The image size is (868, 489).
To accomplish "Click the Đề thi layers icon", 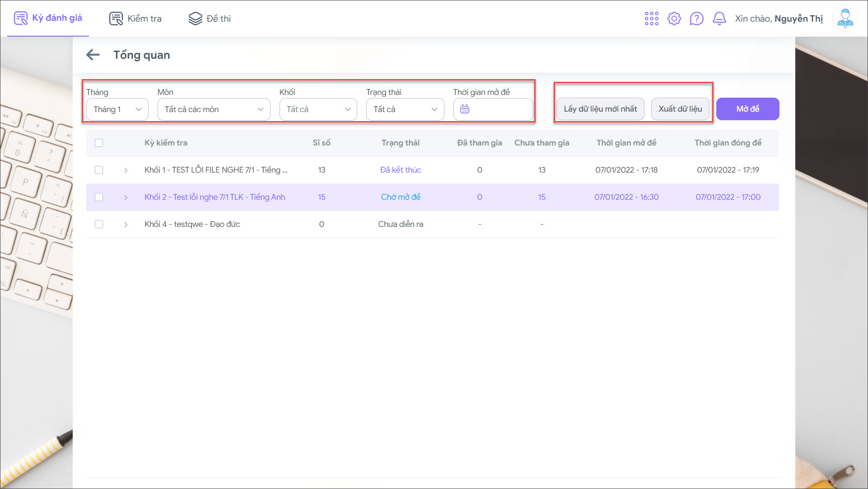I will pos(195,19).
